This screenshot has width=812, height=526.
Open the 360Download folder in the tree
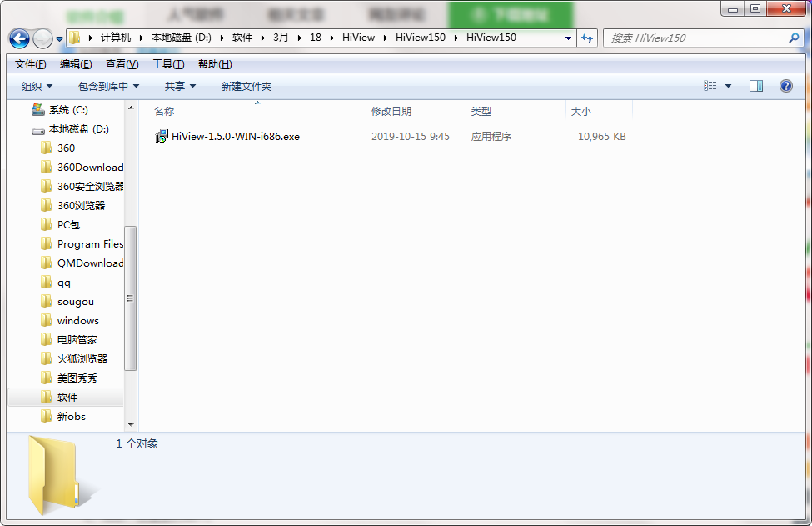point(90,168)
